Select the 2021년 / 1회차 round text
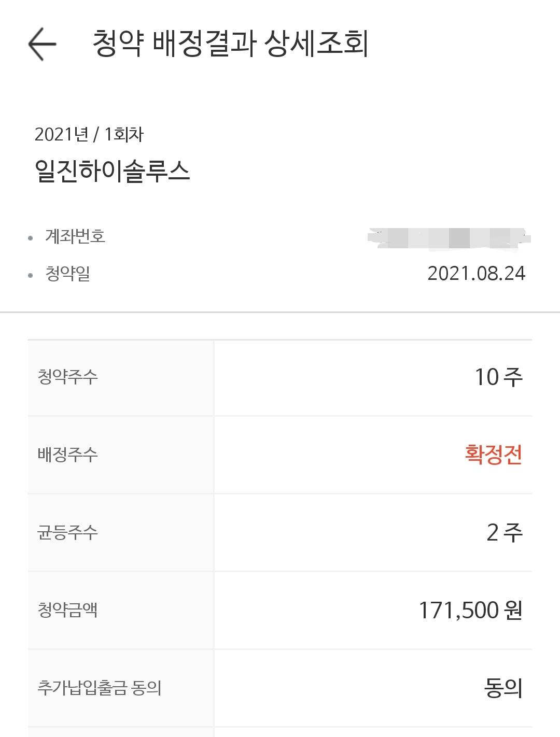 pos(89,135)
